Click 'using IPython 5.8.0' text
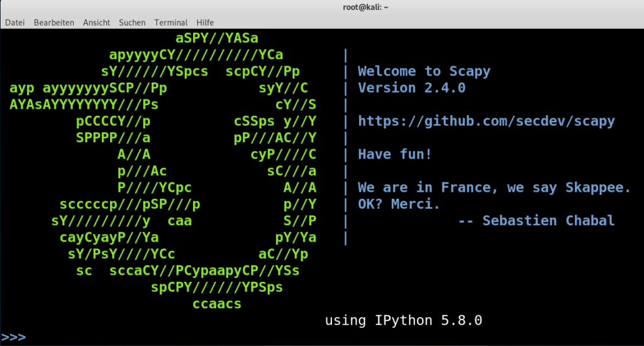 pos(403,321)
